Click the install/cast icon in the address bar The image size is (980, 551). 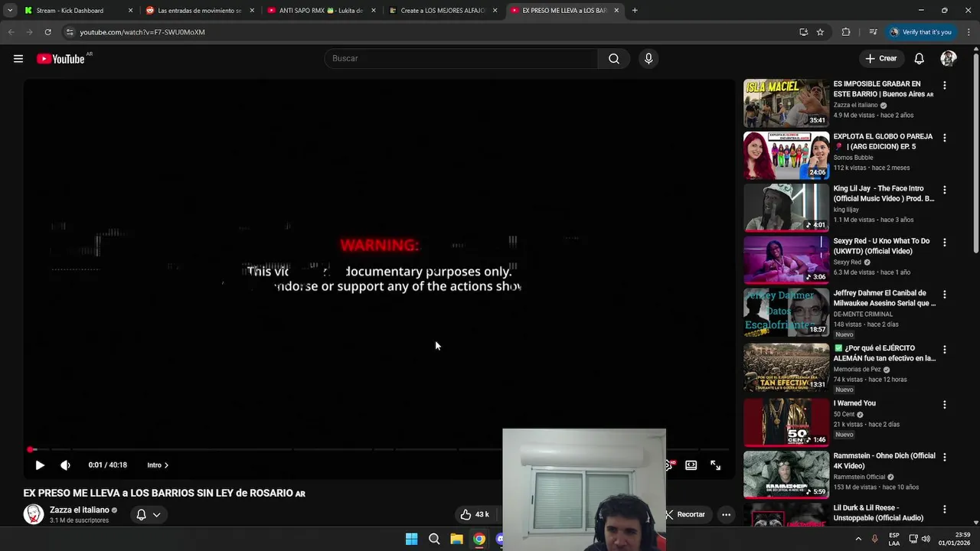tap(803, 32)
